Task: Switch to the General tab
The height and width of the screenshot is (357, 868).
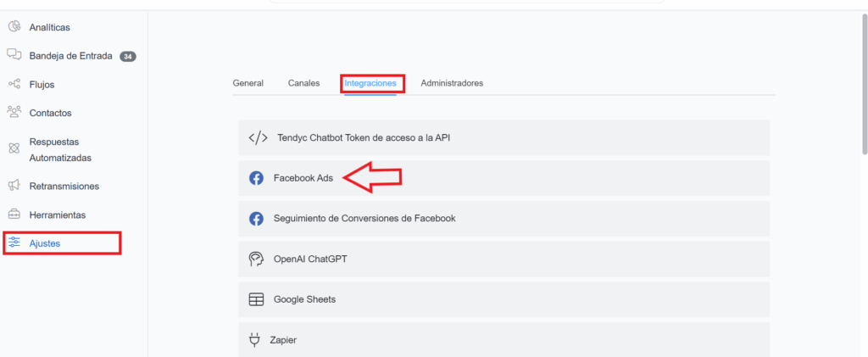Action: click(x=248, y=83)
